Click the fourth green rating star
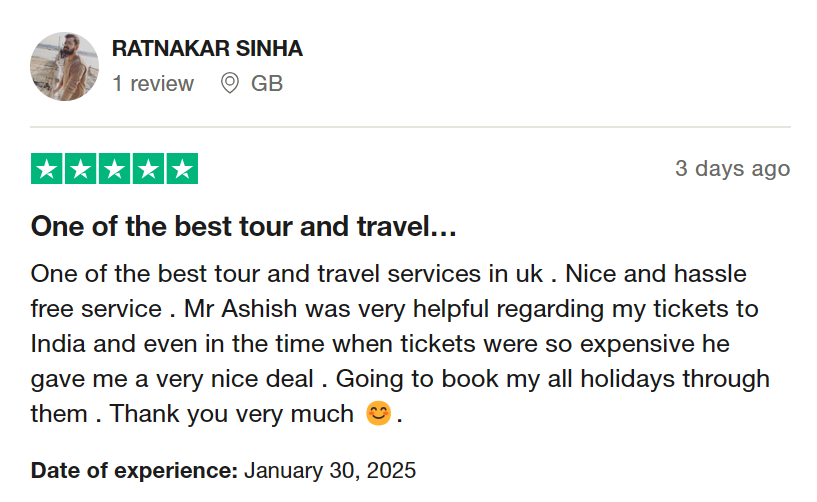This screenshot has width=817, height=502. [148, 169]
